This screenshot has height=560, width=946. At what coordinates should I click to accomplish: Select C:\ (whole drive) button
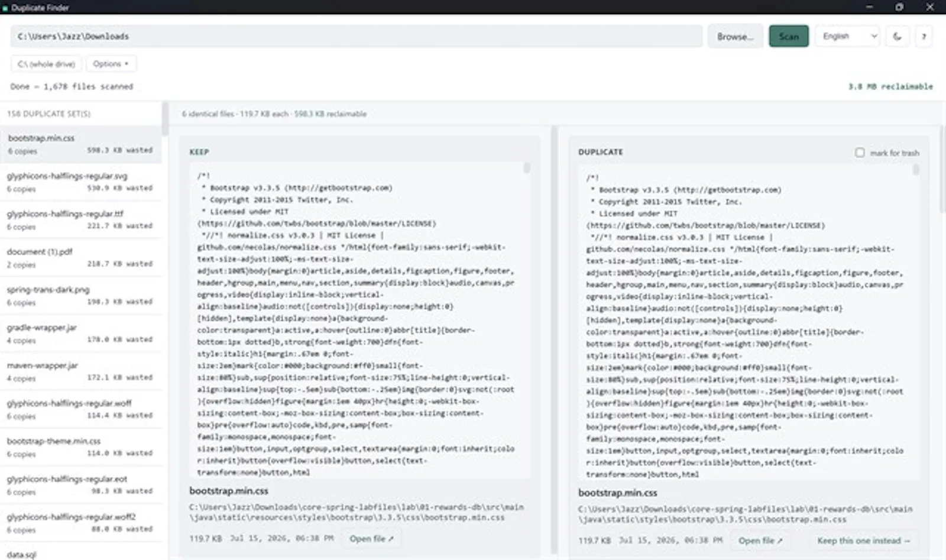click(x=47, y=64)
